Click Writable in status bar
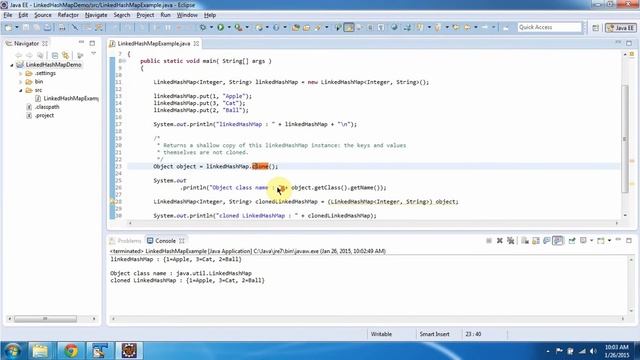 tap(381, 334)
